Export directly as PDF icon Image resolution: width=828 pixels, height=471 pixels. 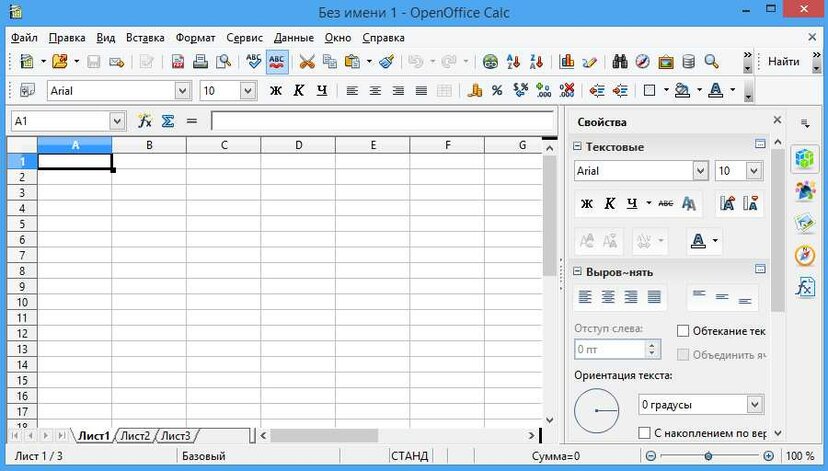(178, 62)
